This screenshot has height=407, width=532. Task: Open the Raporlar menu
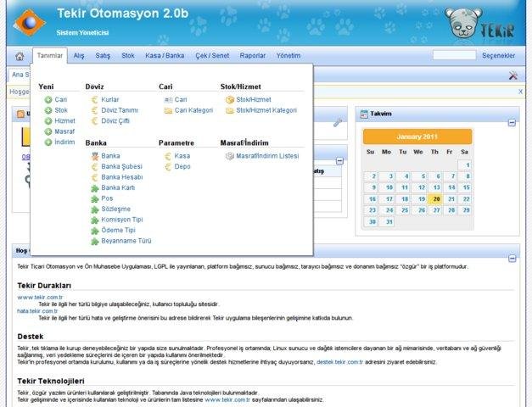pos(253,56)
